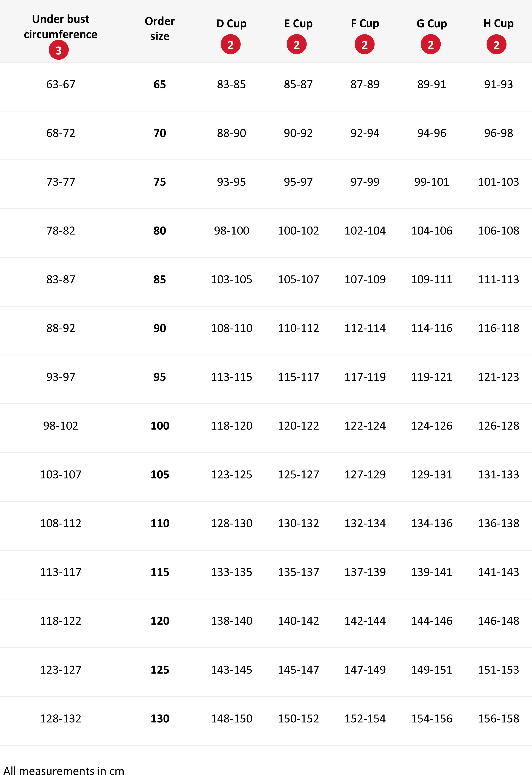
Task: Click the red badge 2 under H Cup
Action: [x=496, y=44]
